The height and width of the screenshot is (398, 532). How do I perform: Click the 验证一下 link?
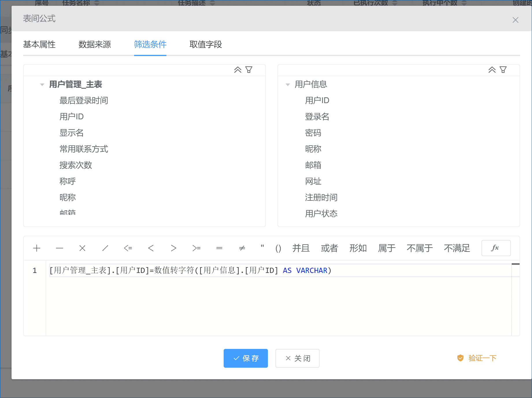pos(482,358)
